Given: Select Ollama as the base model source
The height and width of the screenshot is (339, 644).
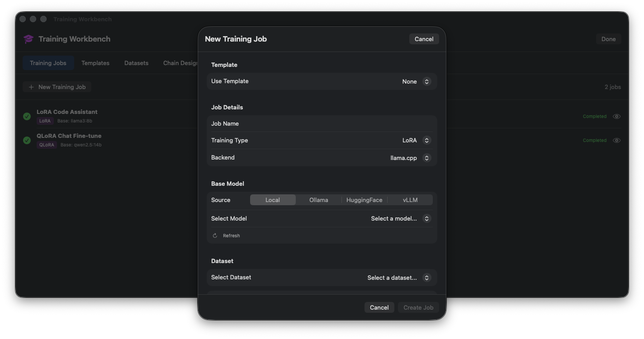Looking at the screenshot, I should [x=318, y=199].
